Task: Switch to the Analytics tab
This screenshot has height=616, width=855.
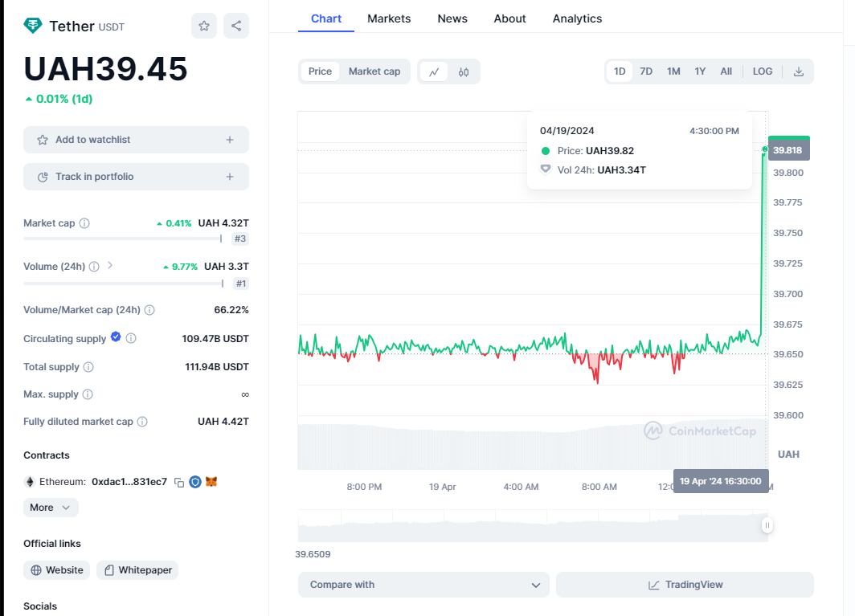Action: point(577,18)
